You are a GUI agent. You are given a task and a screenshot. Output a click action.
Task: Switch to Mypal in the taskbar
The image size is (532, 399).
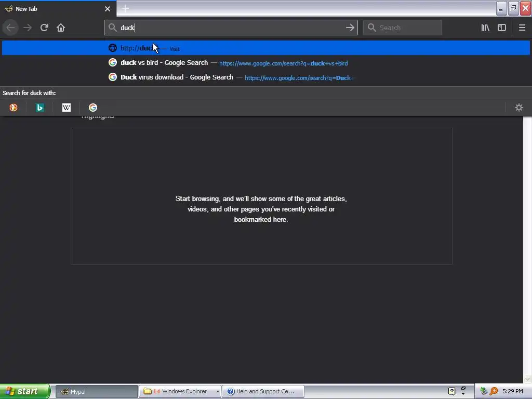(97, 392)
